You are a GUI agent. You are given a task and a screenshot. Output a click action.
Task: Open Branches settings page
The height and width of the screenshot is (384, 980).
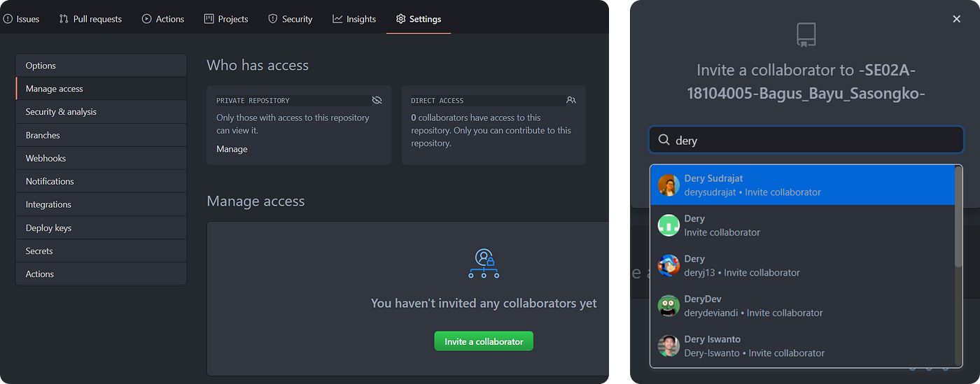pyautogui.click(x=101, y=135)
